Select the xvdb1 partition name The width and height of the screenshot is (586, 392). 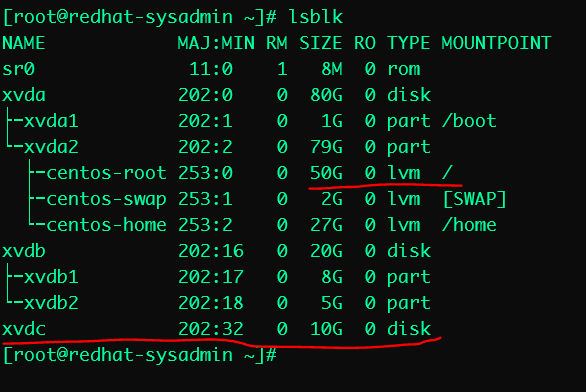click(51, 277)
